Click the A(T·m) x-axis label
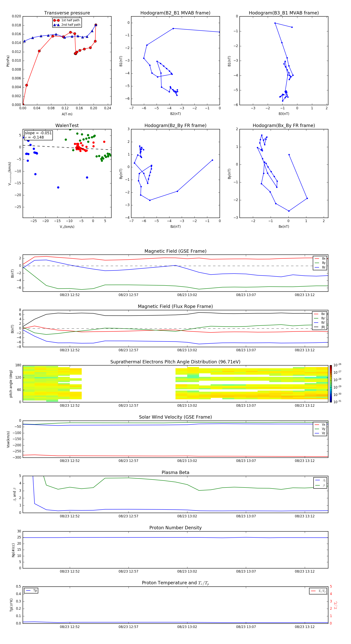351x644 pixels. (x=67, y=114)
